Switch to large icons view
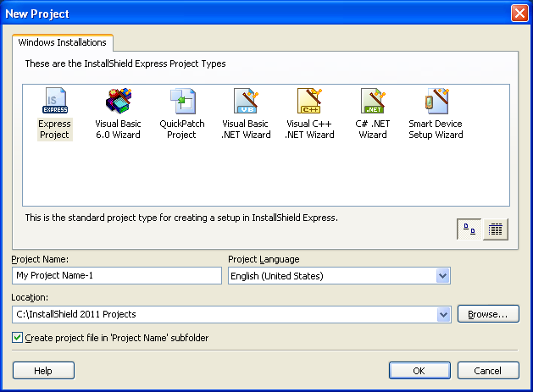533x392 pixels. pos(469,229)
